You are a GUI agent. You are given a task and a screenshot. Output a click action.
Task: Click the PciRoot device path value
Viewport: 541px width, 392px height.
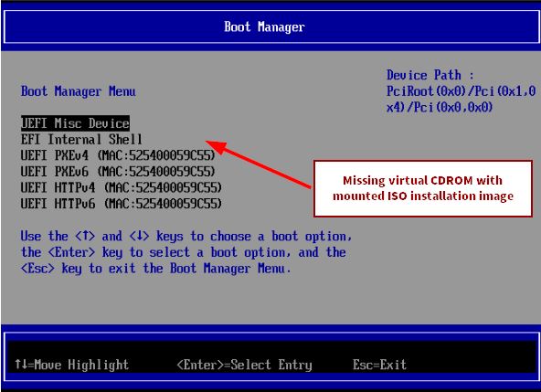461,100
